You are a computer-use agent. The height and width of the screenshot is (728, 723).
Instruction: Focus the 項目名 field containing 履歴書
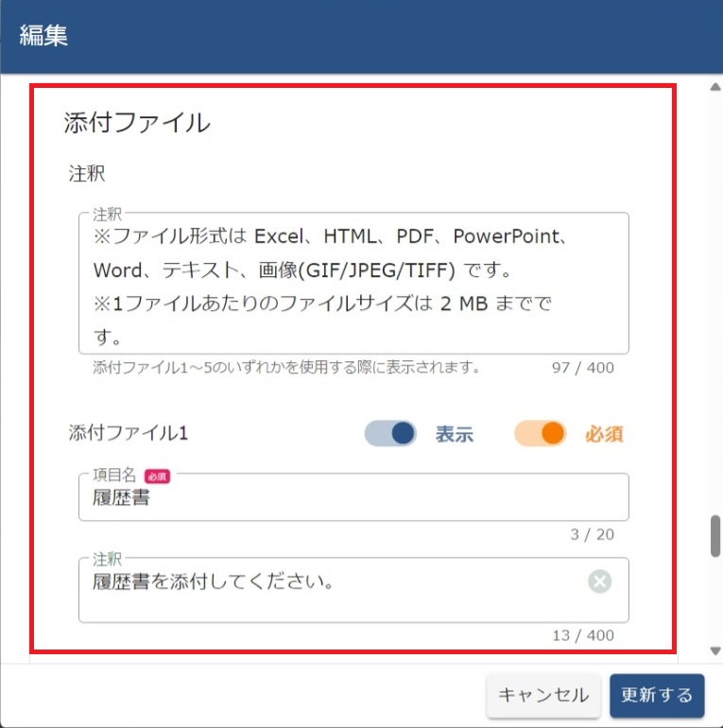pos(353,498)
